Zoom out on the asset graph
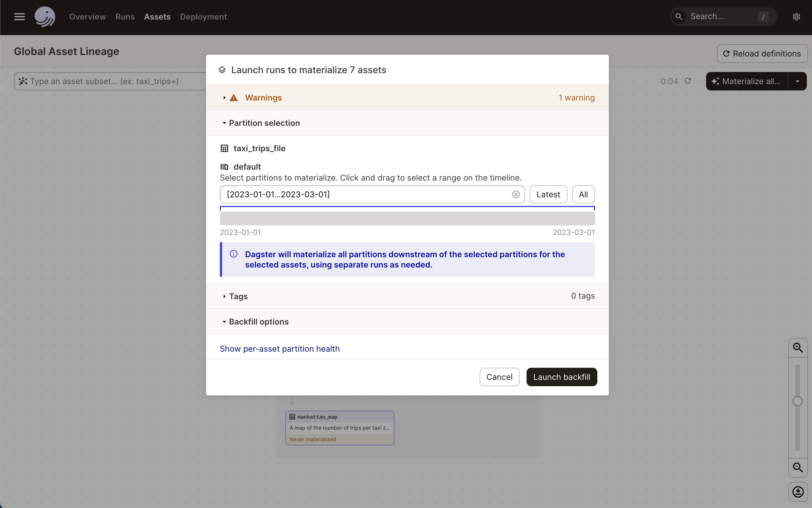The width and height of the screenshot is (812, 508). (x=798, y=467)
